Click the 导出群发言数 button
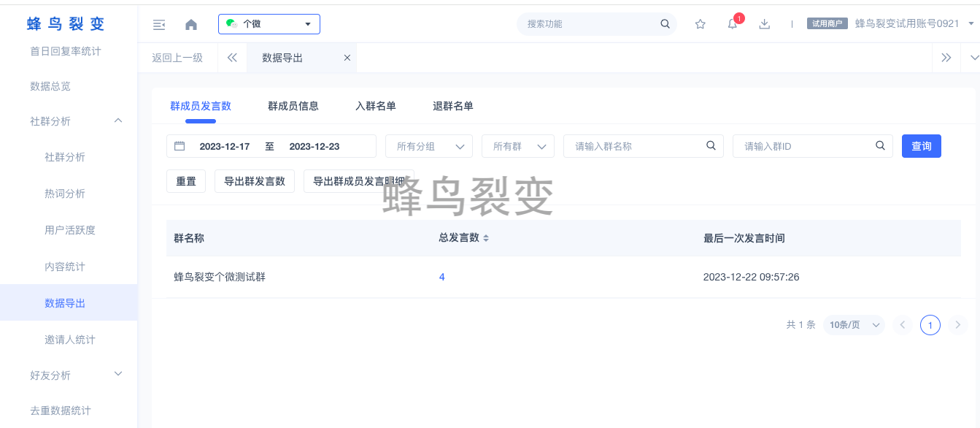980x428 pixels. 255,181
